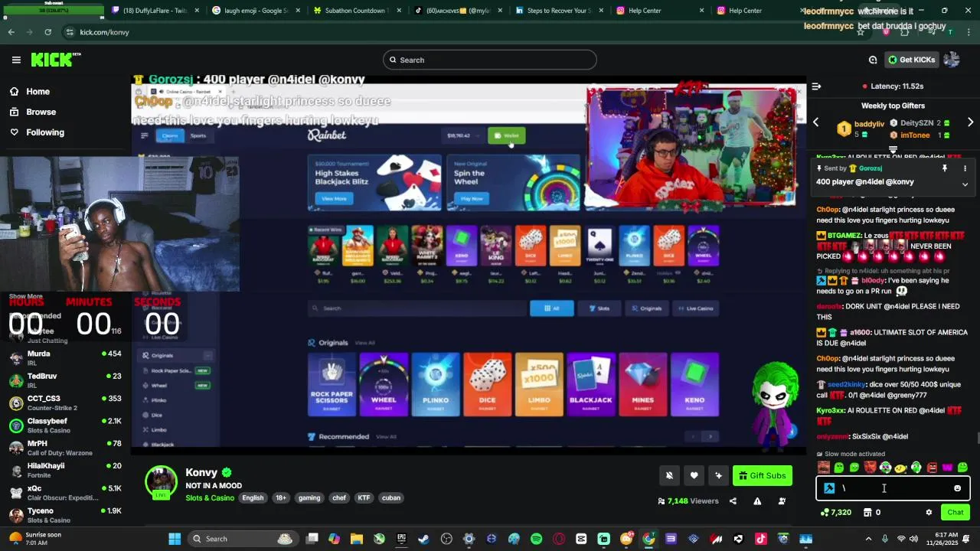The image size is (980, 551).
Task: Switch to laugh emoji Google tab
Action: point(256,11)
